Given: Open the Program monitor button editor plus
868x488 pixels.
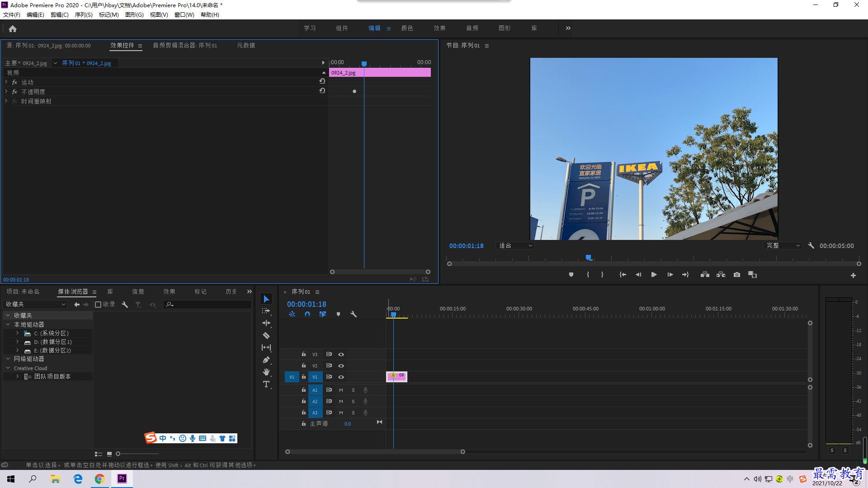Looking at the screenshot, I should (x=853, y=275).
